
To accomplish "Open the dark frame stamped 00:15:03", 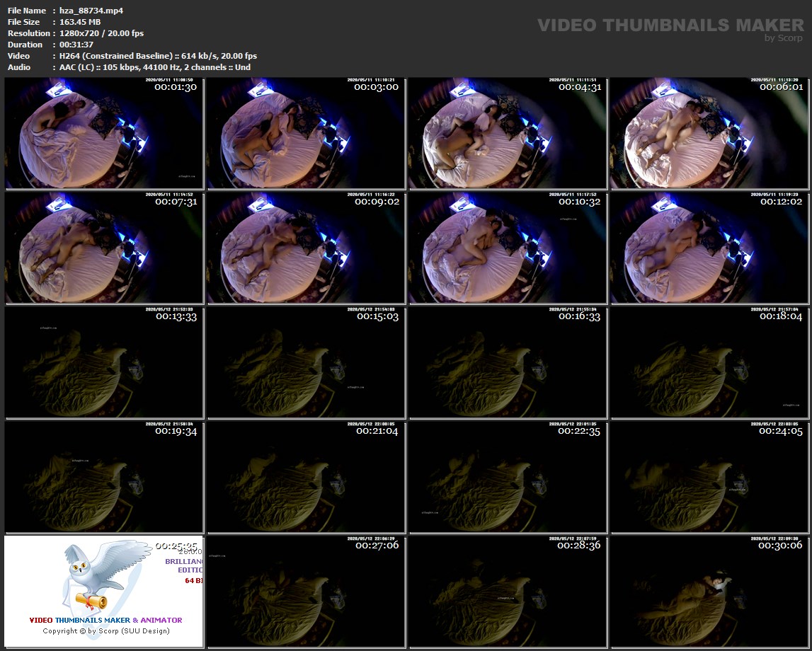I will click(306, 362).
